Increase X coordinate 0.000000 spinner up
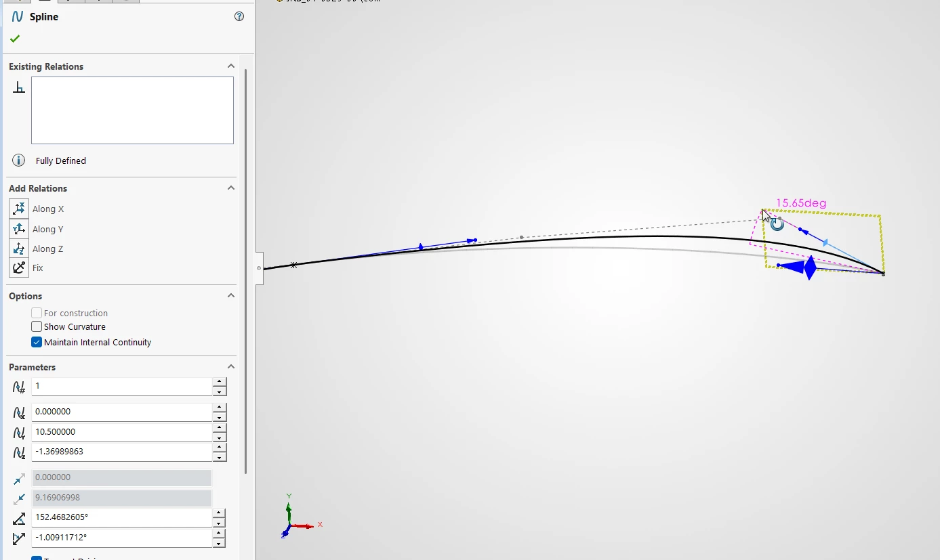This screenshot has height=560, width=940. (219, 407)
